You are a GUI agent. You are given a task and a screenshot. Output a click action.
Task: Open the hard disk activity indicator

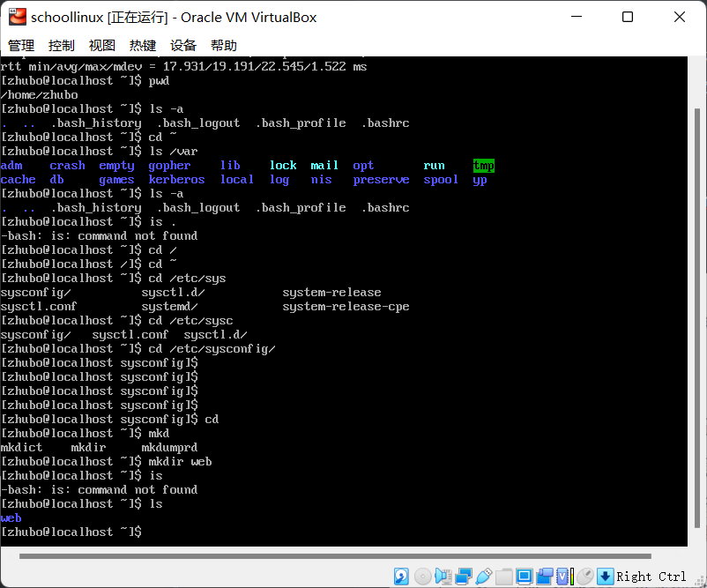click(x=401, y=576)
